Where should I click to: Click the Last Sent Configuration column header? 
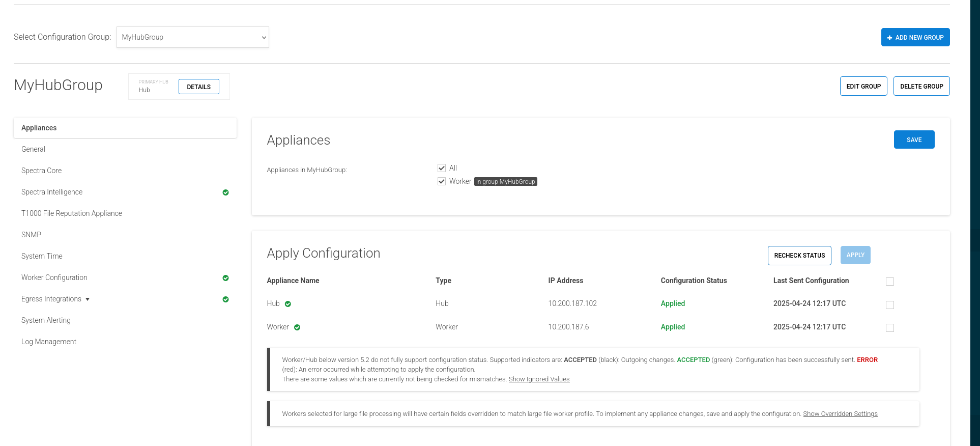click(811, 281)
